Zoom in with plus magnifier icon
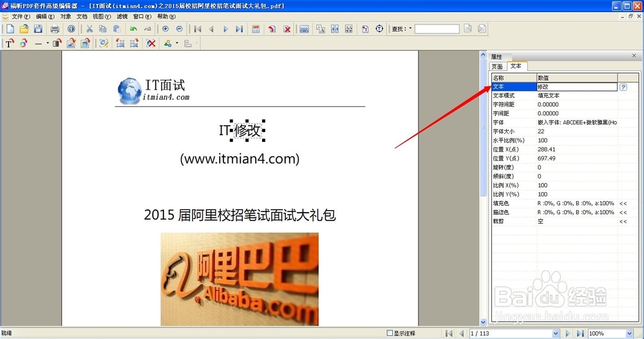This screenshot has width=644, height=339. (166, 29)
